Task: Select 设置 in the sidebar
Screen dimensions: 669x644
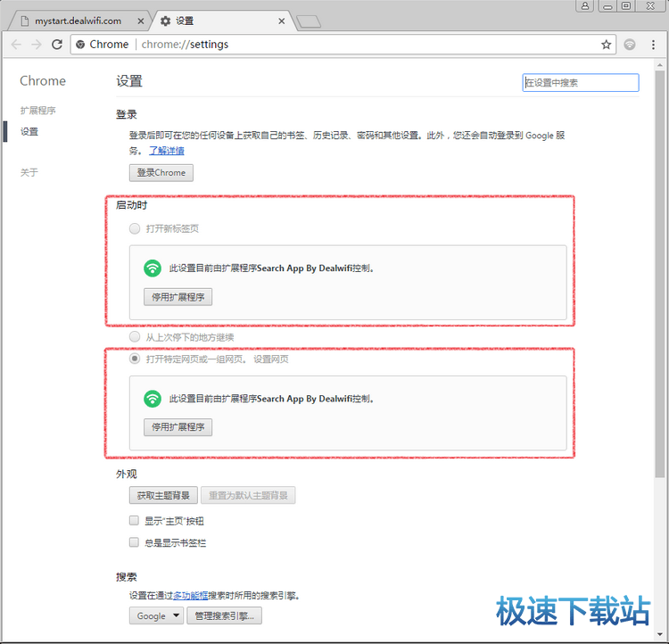Action: pyautogui.click(x=29, y=131)
